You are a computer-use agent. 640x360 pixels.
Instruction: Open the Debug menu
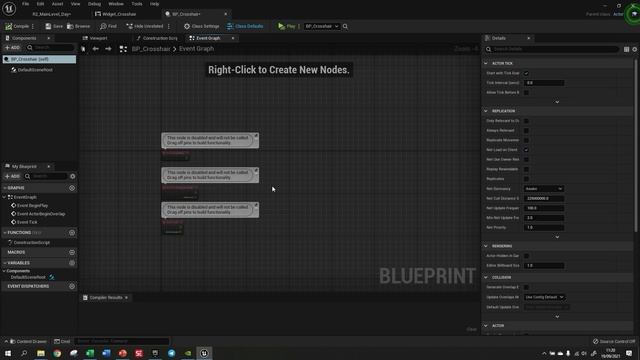click(94, 4)
